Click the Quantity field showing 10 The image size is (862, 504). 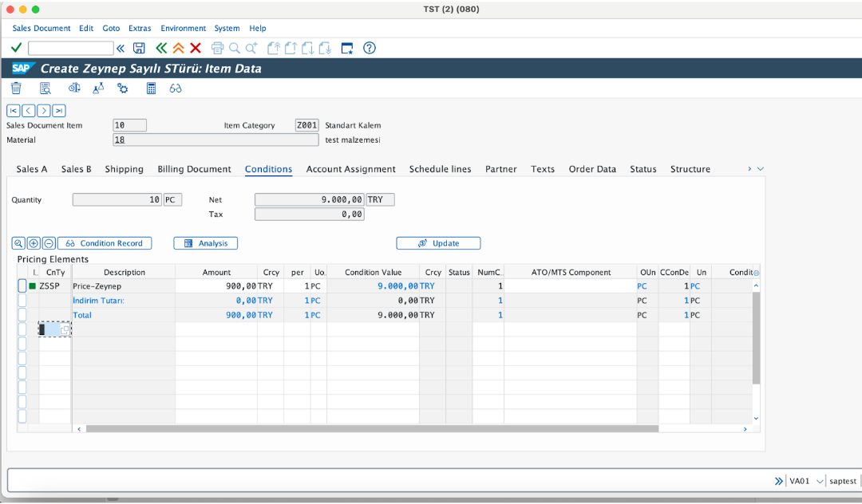(x=117, y=200)
